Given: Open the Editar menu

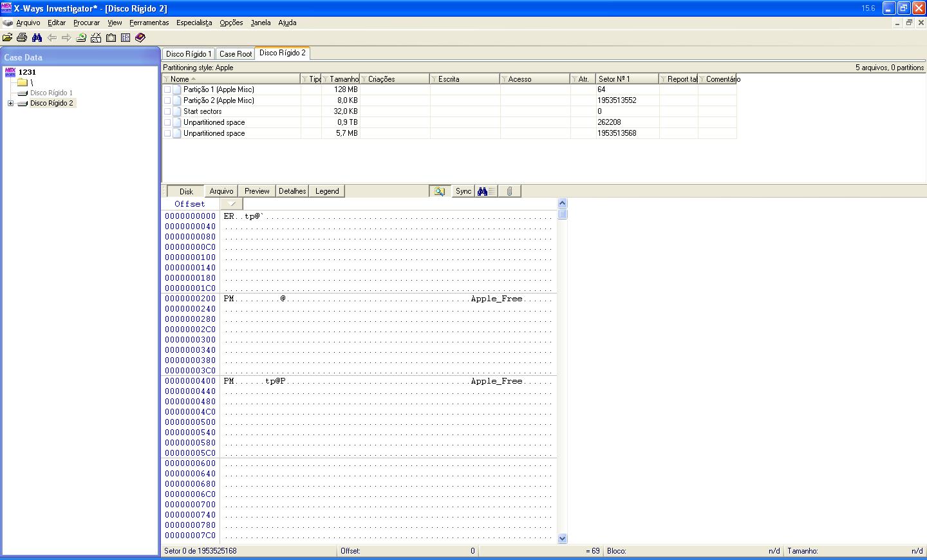Looking at the screenshot, I should pyautogui.click(x=57, y=23).
